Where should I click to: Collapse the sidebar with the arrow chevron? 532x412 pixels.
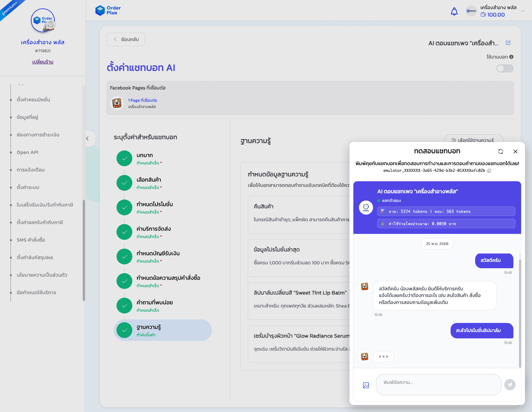[x=87, y=139]
